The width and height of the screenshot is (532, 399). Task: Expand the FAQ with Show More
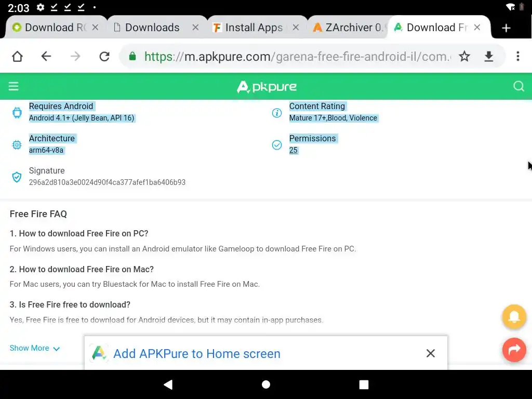coord(35,348)
